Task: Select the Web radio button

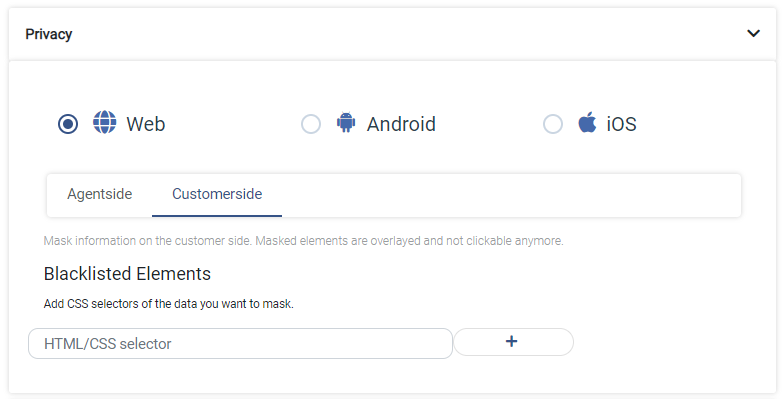Action: [x=68, y=124]
